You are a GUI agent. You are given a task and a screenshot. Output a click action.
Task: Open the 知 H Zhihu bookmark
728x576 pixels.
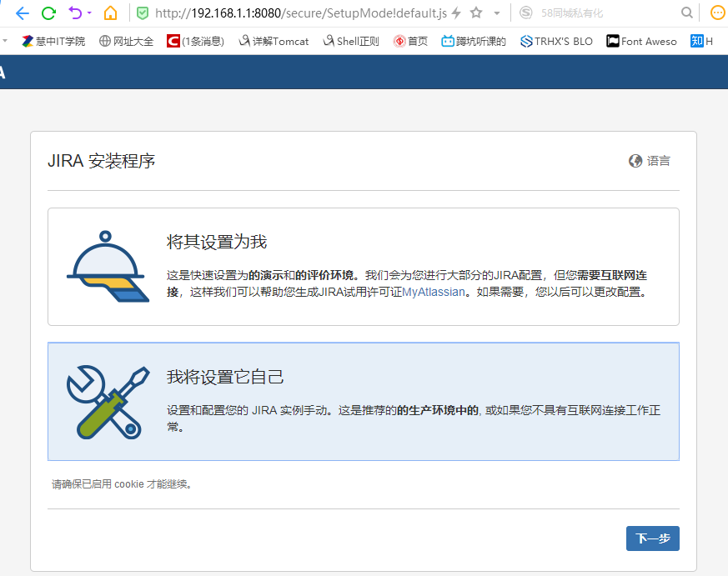(701, 42)
